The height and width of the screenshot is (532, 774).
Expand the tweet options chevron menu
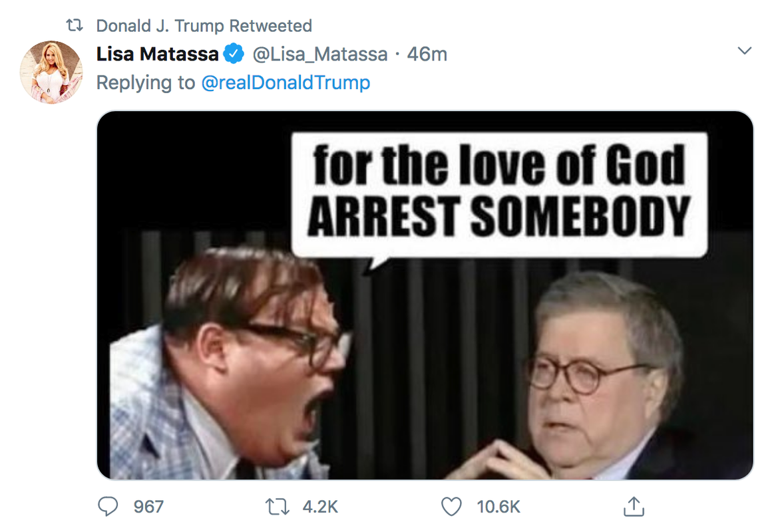tap(745, 51)
